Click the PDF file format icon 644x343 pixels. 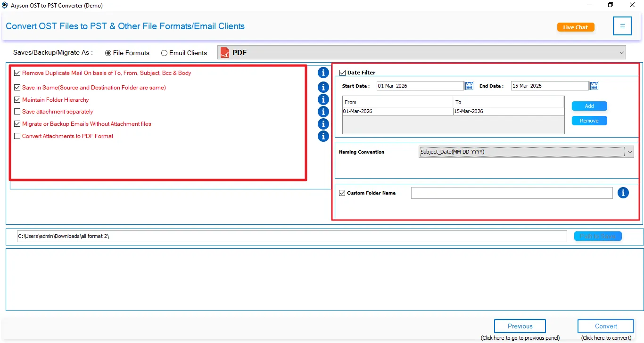[224, 52]
